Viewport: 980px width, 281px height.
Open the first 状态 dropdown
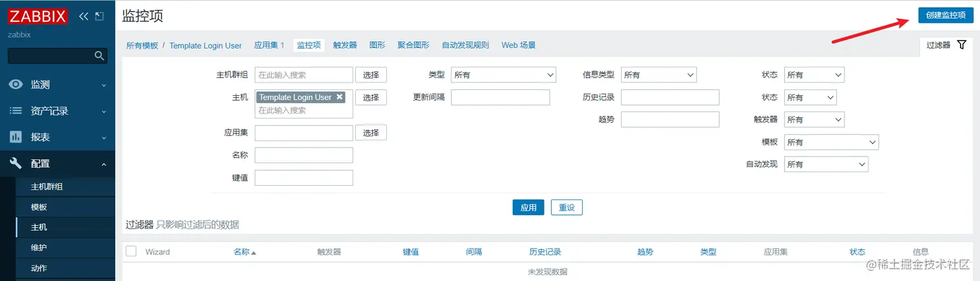coord(814,75)
